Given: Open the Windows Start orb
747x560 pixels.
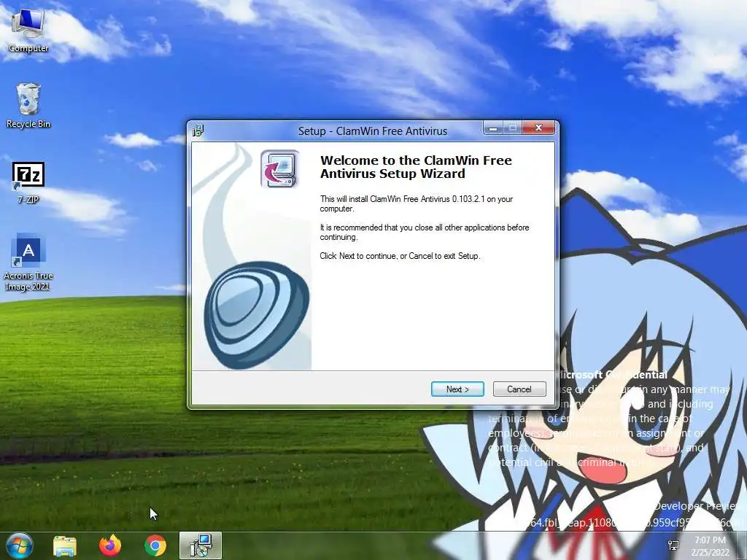Looking at the screenshot, I should (x=20, y=545).
